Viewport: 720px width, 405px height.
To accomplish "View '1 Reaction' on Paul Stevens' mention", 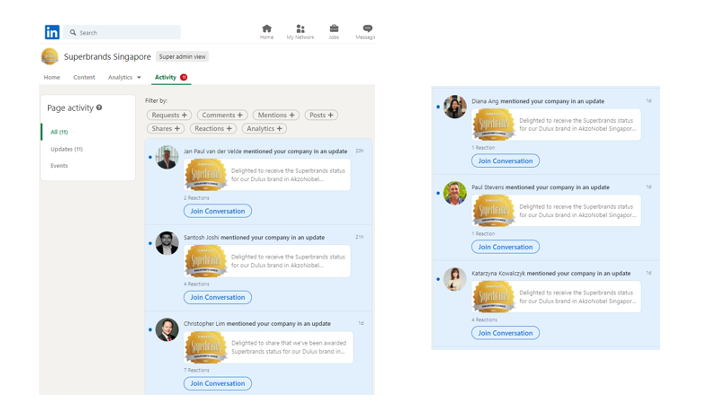I will (x=484, y=234).
